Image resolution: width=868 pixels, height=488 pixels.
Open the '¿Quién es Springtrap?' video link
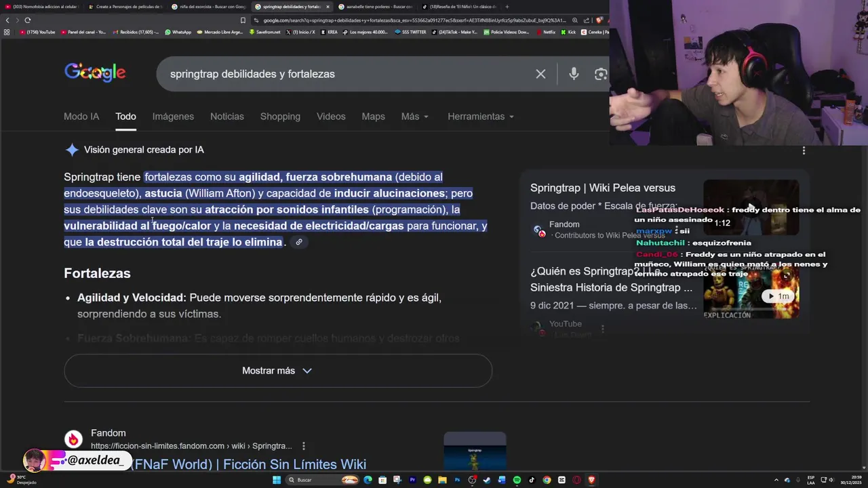click(x=612, y=279)
